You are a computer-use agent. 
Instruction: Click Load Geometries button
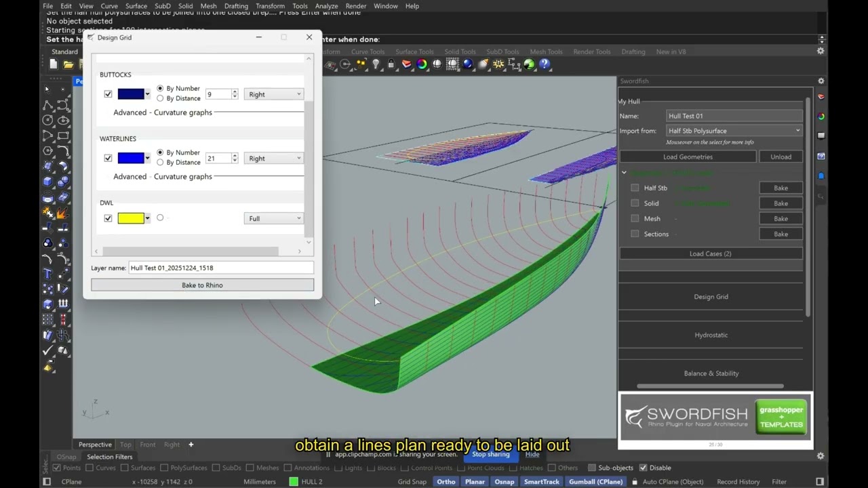click(688, 157)
